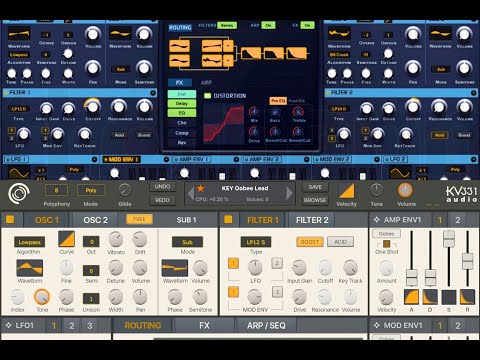Click round icon on blue MOD ENV 2 header

[x=377, y=159]
